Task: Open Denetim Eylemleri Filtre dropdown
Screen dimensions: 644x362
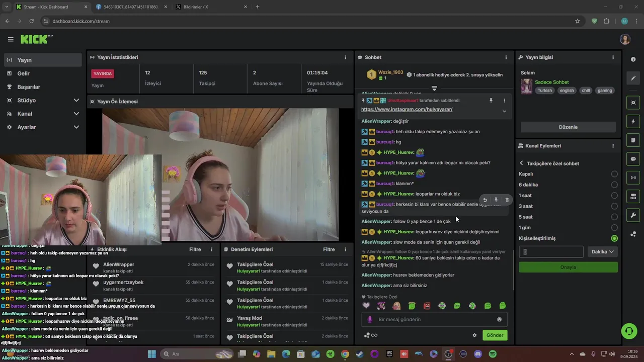Action: (329, 249)
